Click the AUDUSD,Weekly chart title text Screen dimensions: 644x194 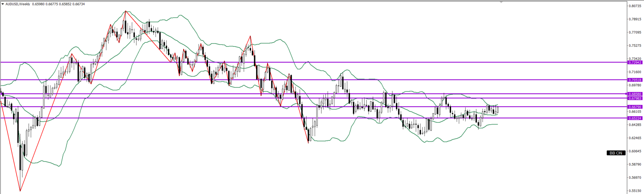17,4
